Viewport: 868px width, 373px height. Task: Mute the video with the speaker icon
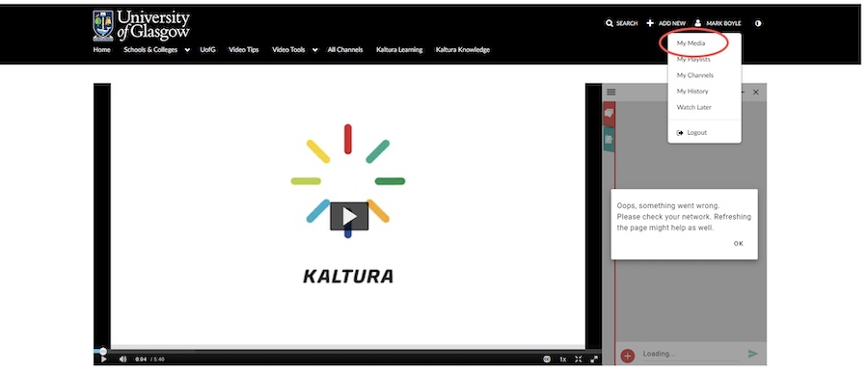[122, 360]
